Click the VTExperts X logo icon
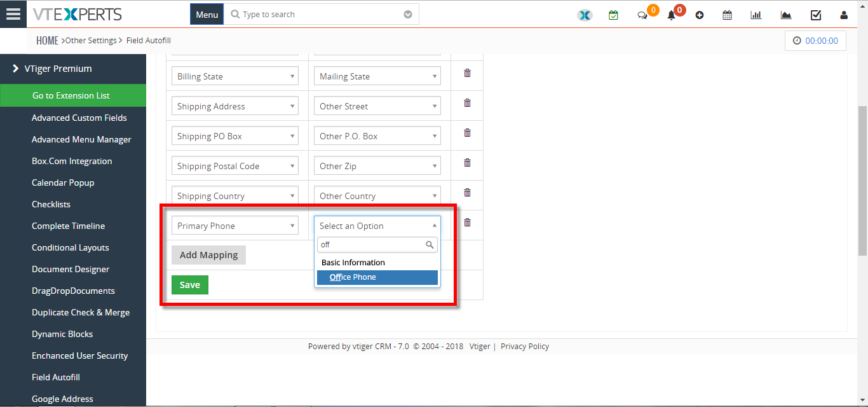Screen dimensions: 868x407 click(x=585, y=15)
